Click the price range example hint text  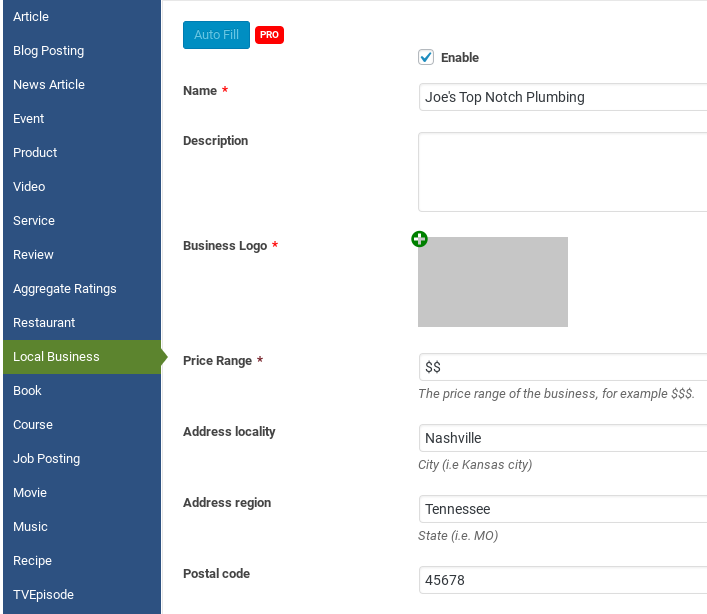(x=556, y=394)
